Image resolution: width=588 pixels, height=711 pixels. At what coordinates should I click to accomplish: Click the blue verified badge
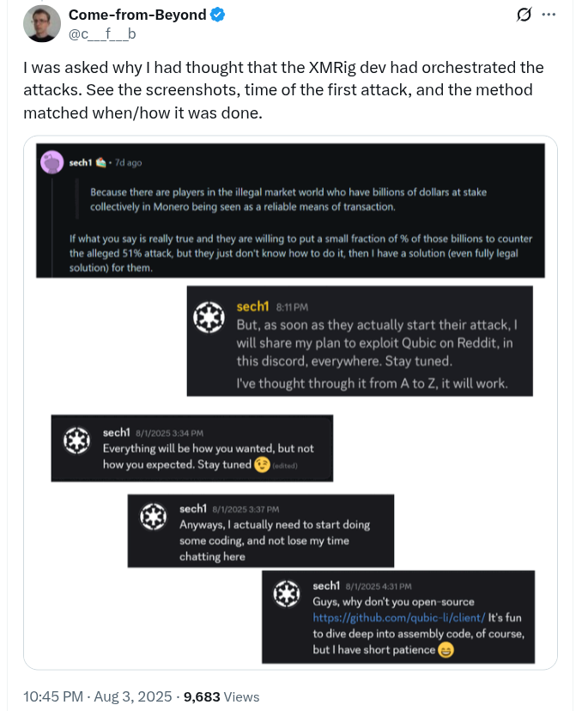[x=219, y=15]
